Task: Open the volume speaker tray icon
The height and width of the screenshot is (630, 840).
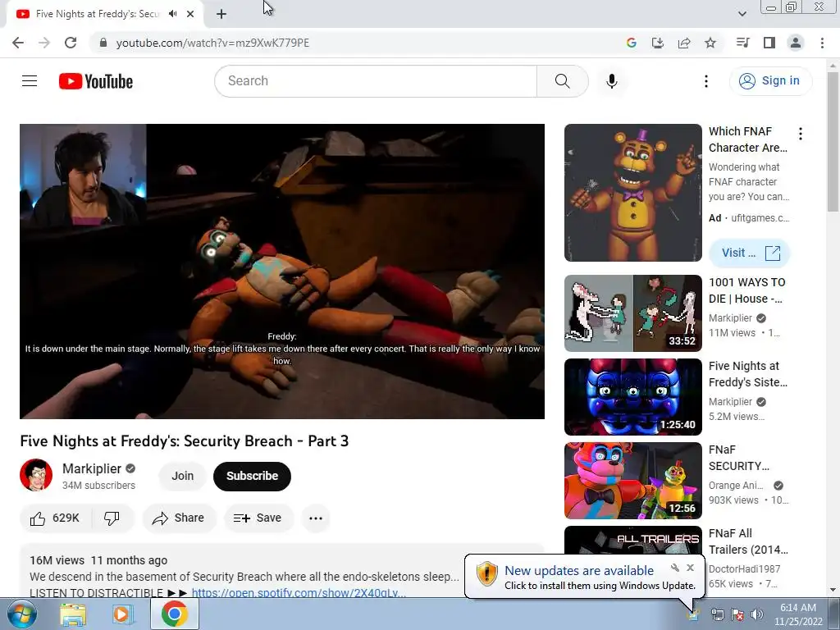Action: (757, 614)
